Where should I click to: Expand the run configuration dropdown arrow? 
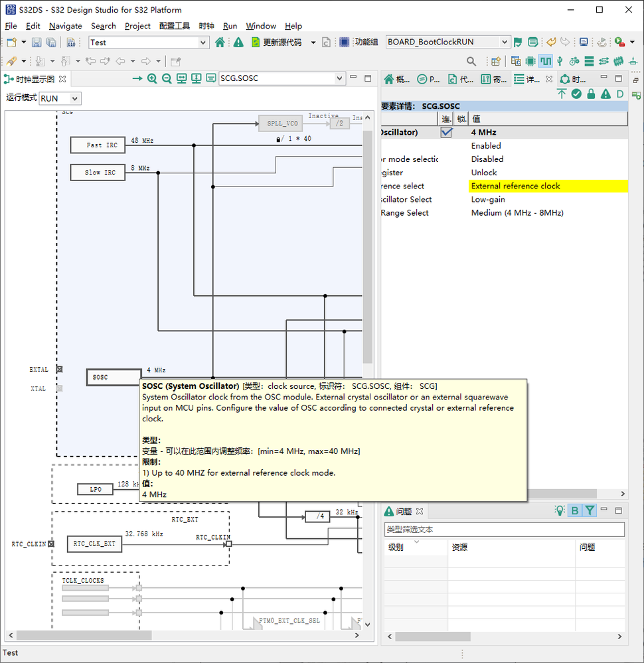[632, 42]
